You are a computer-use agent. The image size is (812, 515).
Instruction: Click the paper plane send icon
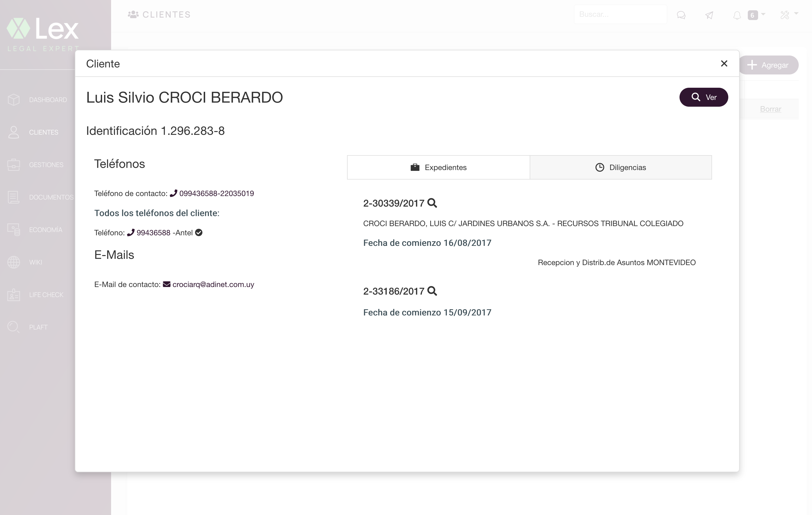point(709,15)
